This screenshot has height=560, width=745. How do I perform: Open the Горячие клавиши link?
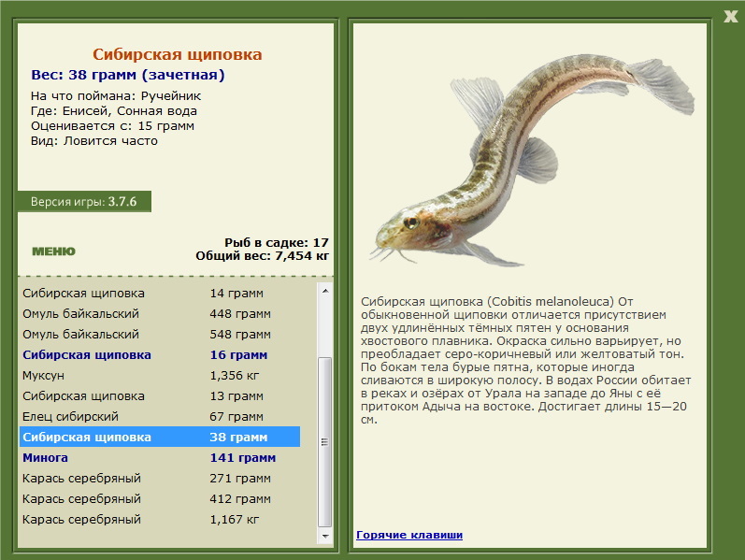click(409, 535)
